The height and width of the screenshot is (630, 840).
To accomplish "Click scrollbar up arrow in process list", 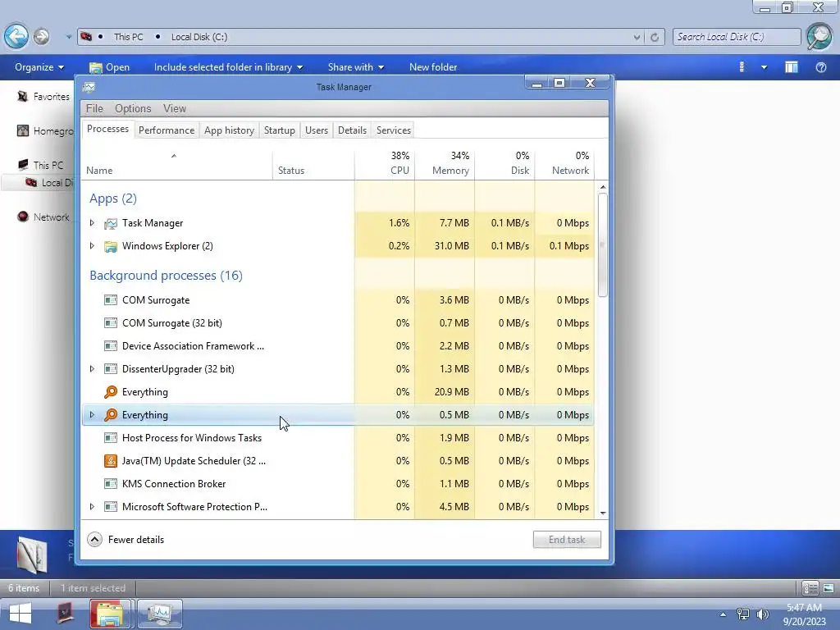I will click(x=603, y=187).
